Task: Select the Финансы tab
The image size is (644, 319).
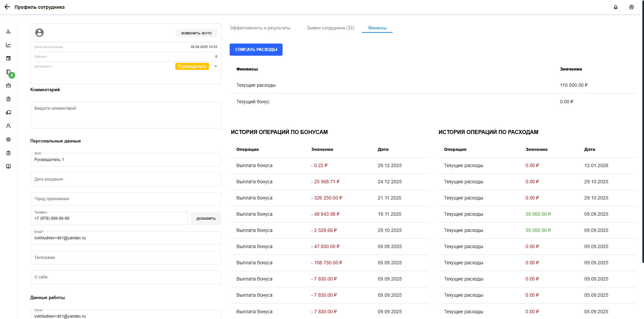Action: tap(377, 28)
